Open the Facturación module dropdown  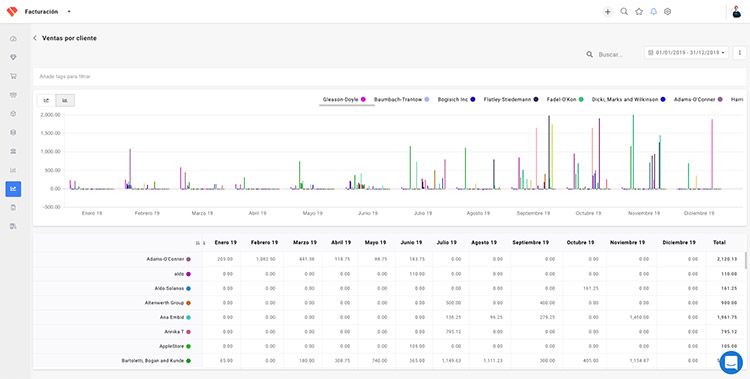(48, 11)
